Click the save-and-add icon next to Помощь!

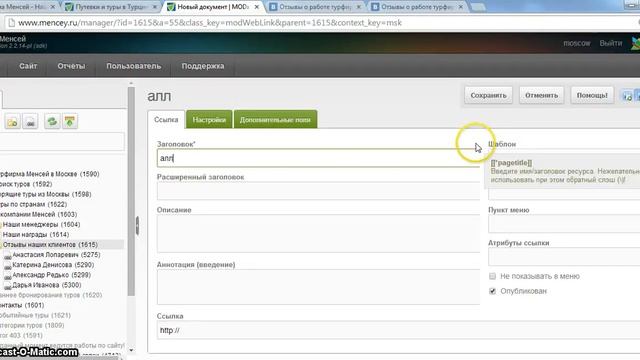627,96
